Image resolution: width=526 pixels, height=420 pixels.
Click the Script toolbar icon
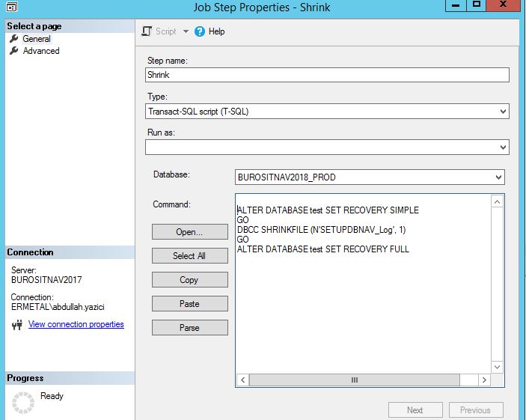click(147, 31)
